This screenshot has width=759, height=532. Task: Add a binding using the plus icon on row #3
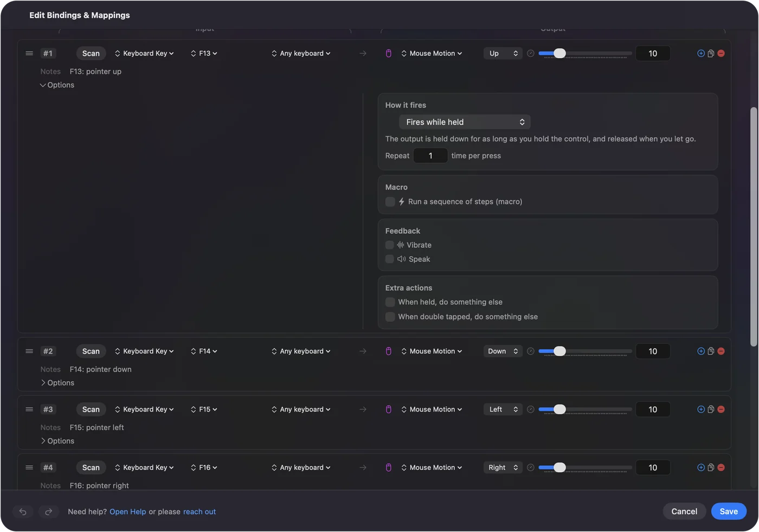701,409
